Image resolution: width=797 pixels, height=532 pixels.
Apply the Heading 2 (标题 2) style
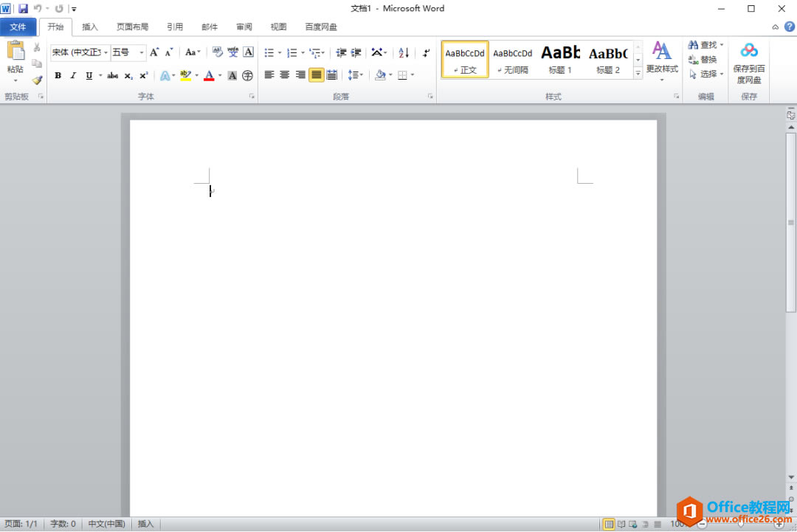(608, 60)
